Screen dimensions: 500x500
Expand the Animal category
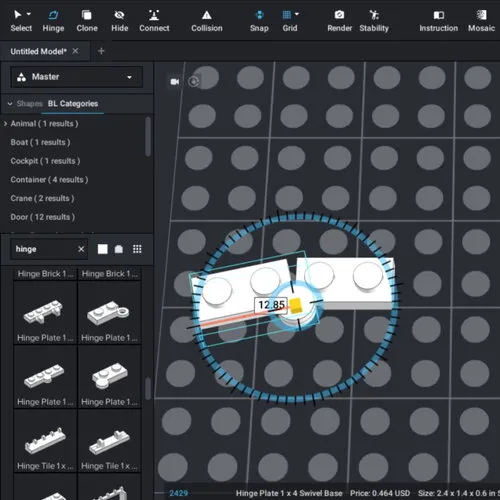click(x=5, y=124)
